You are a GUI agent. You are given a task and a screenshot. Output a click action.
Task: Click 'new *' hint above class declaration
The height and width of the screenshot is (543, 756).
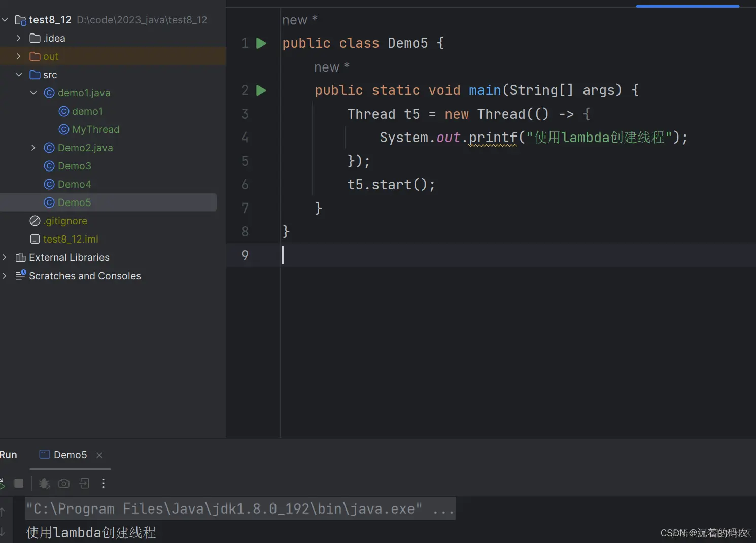[300, 20]
